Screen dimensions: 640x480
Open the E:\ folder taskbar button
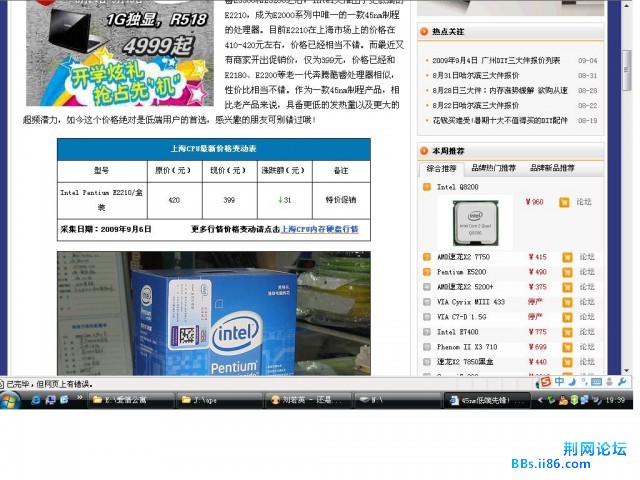130,400
